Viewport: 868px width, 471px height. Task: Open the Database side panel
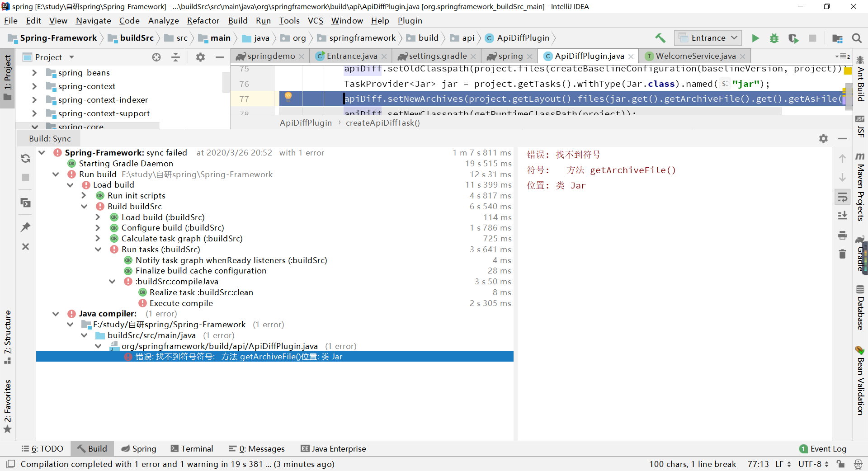click(860, 307)
